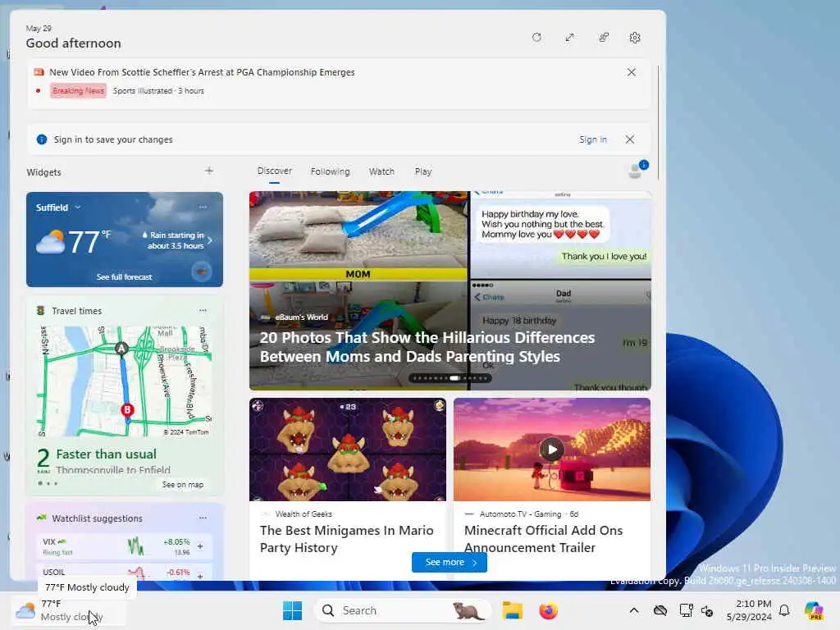Dismiss the Scottie Scheffler breaking news banner
This screenshot has height=630, width=840.
(x=631, y=72)
